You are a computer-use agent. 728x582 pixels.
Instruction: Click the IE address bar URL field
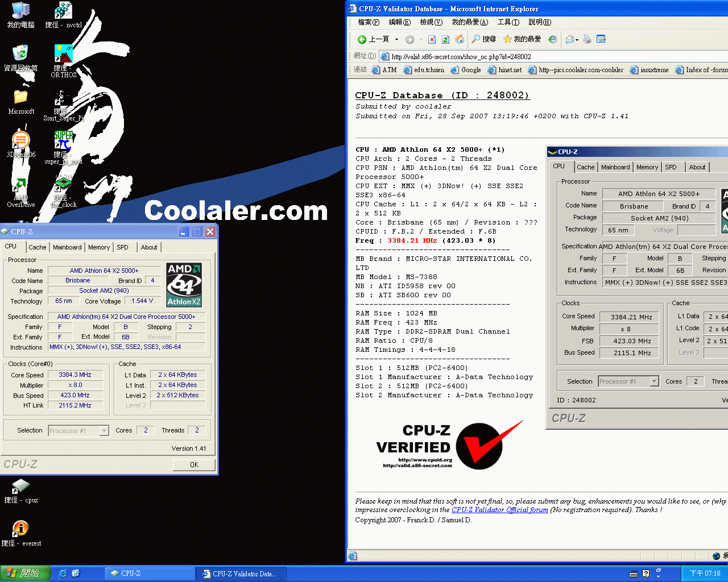pos(553,56)
